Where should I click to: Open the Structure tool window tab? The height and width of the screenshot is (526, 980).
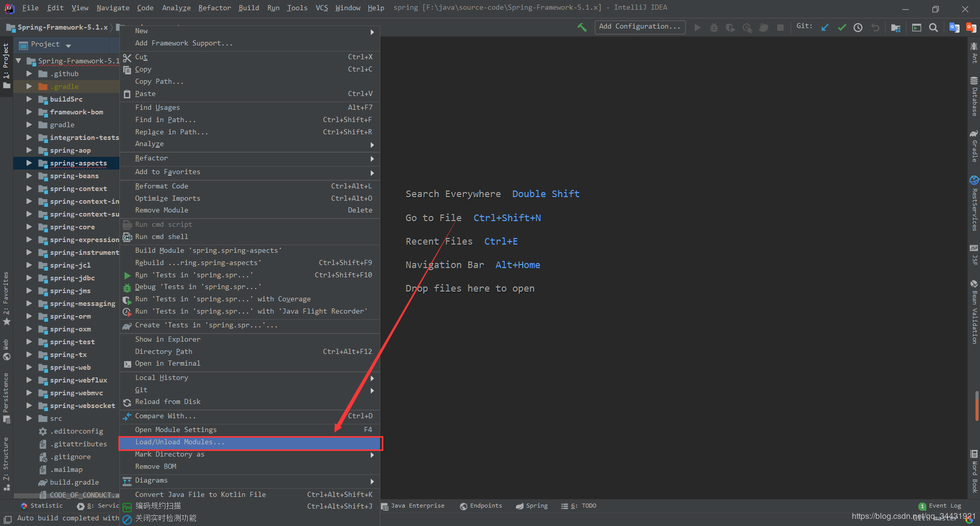6,464
